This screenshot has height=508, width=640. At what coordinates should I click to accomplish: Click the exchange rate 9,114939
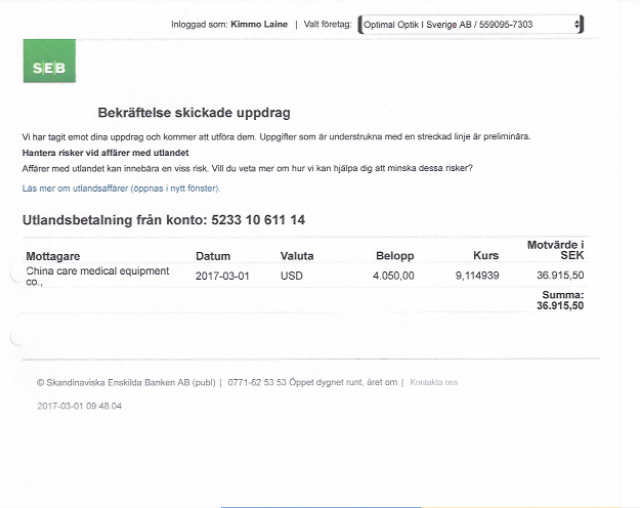[476, 276]
